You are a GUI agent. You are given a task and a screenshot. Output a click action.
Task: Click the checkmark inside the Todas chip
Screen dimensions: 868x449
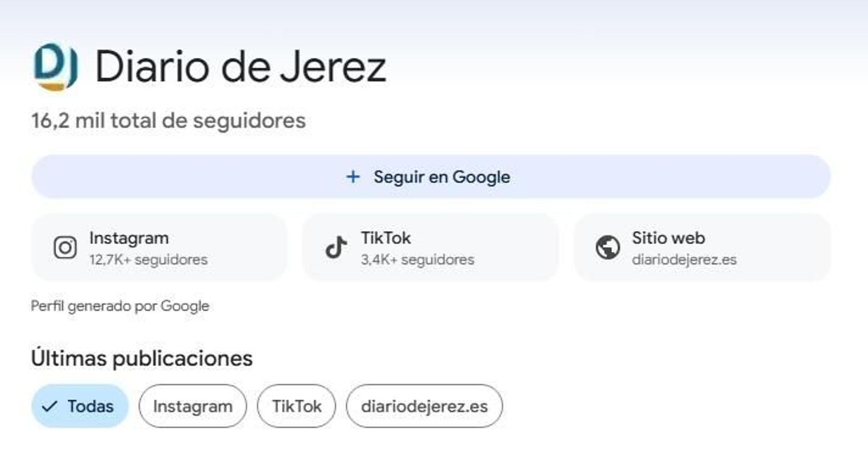click(x=50, y=405)
